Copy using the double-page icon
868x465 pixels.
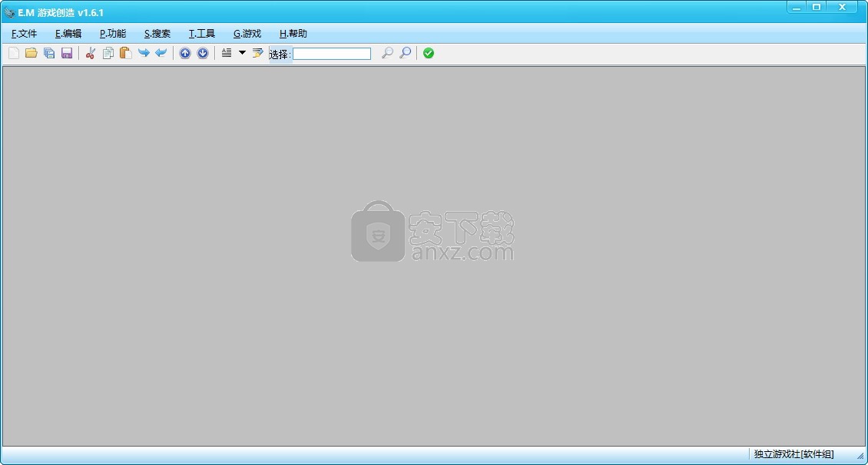108,53
